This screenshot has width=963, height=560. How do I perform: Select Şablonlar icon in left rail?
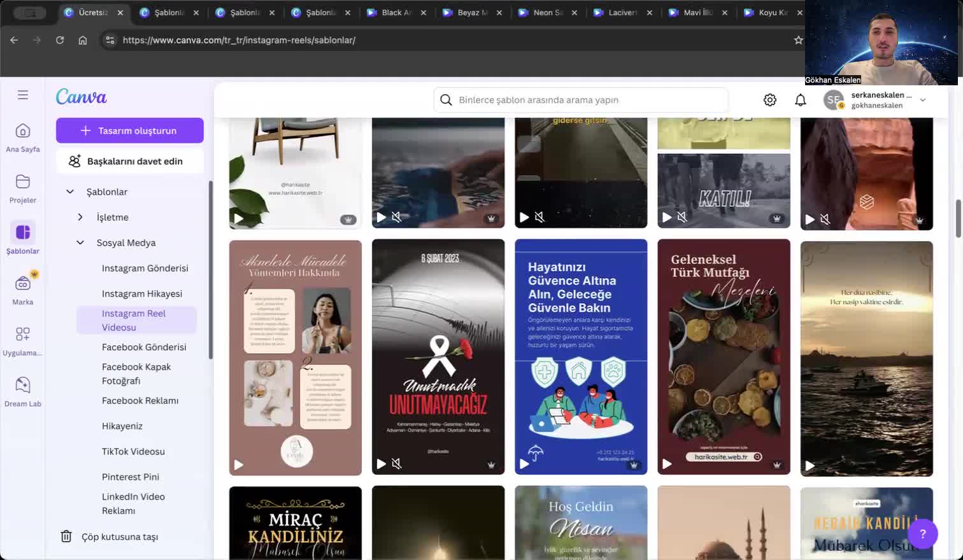click(x=23, y=232)
